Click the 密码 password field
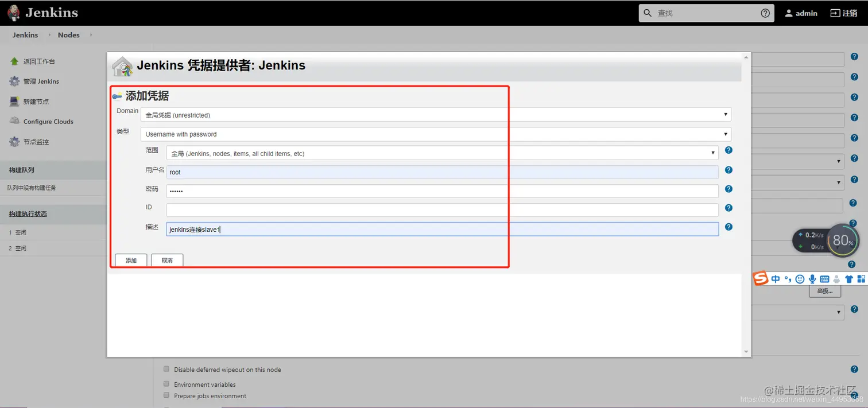Image resolution: width=868 pixels, height=408 pixels. point(443,191)
